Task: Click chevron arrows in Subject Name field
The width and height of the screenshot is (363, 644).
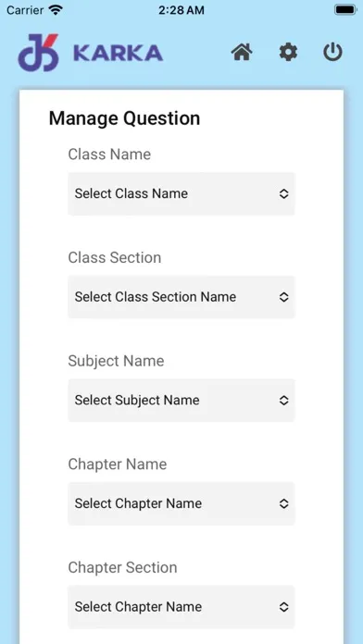Action: point(283,401)
